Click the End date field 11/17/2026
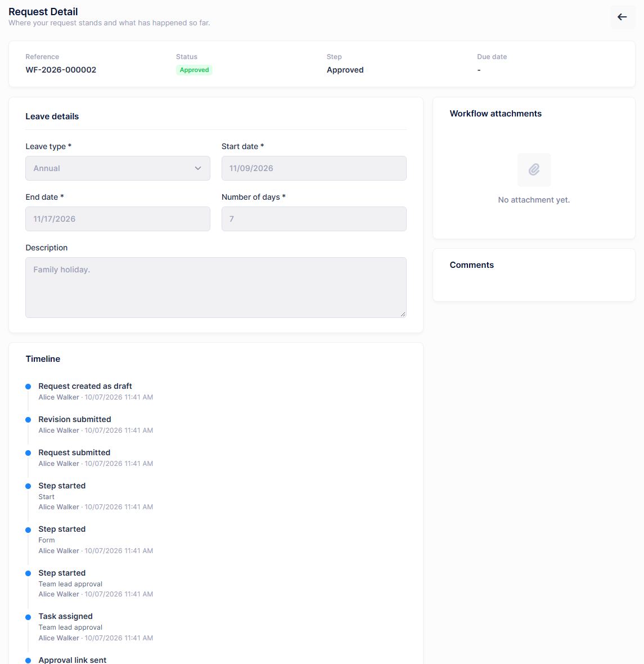644x664 pixels. pos(118,219)
